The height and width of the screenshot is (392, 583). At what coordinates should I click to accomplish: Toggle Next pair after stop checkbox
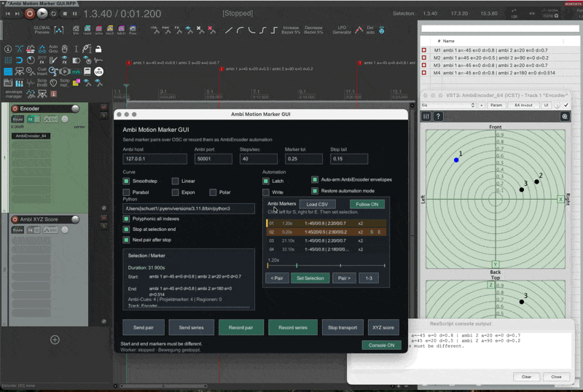(126, 240)
